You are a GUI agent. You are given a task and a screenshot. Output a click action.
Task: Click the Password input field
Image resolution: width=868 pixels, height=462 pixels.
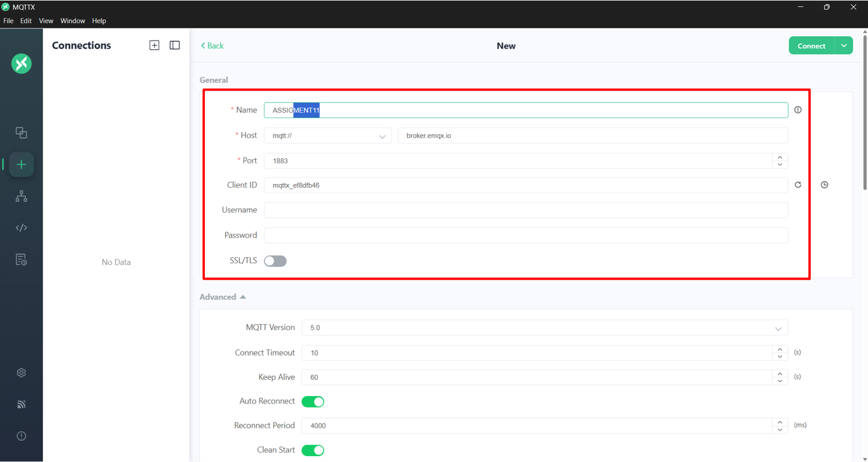click(x=526, y=235)
